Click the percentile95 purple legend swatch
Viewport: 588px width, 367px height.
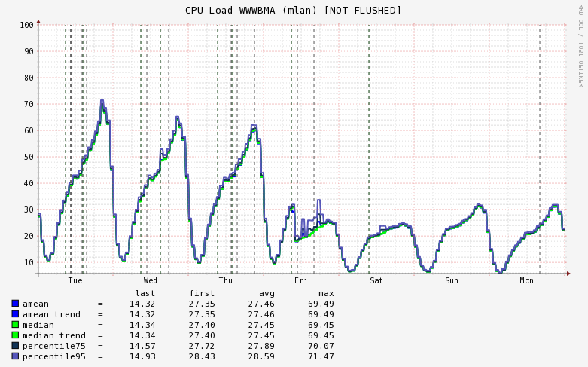pyautogui.click(x=15, y=356)
